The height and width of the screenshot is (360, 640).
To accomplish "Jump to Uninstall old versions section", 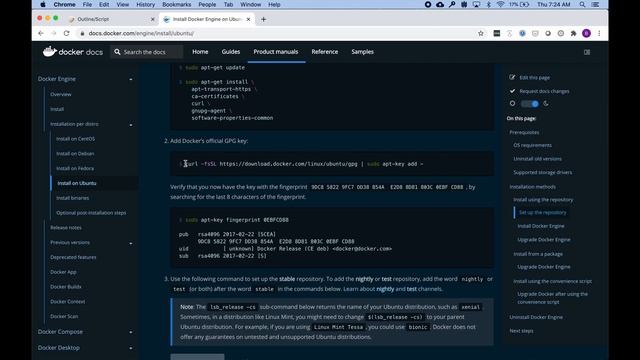I will pos(538,159).
